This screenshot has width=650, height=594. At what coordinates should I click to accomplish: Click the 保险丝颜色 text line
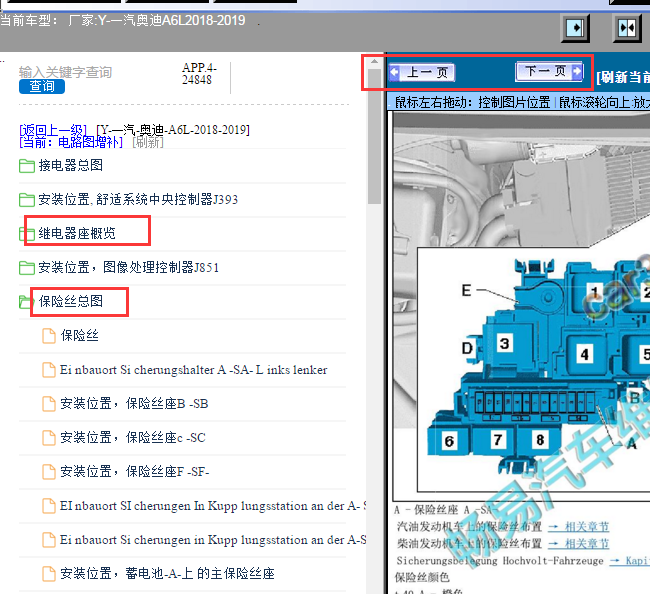[x=422, y=577]
